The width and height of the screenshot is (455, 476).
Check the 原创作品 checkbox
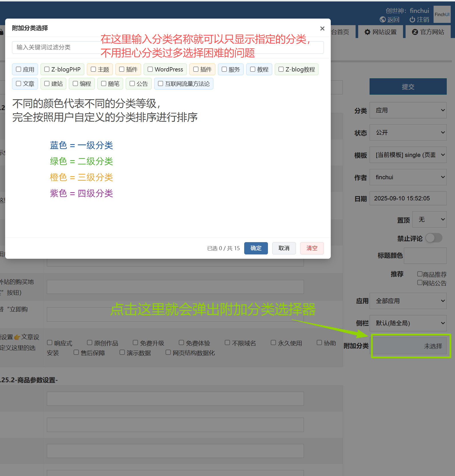[90, 342]
